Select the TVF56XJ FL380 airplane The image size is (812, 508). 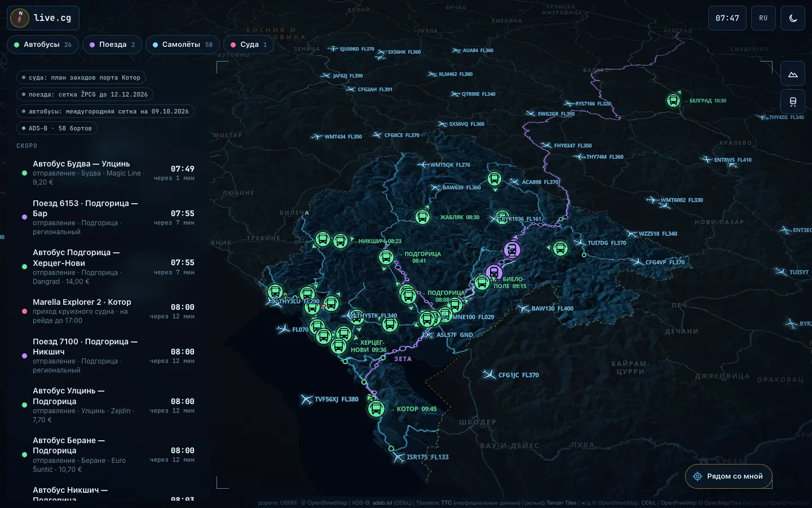(306, 399)
